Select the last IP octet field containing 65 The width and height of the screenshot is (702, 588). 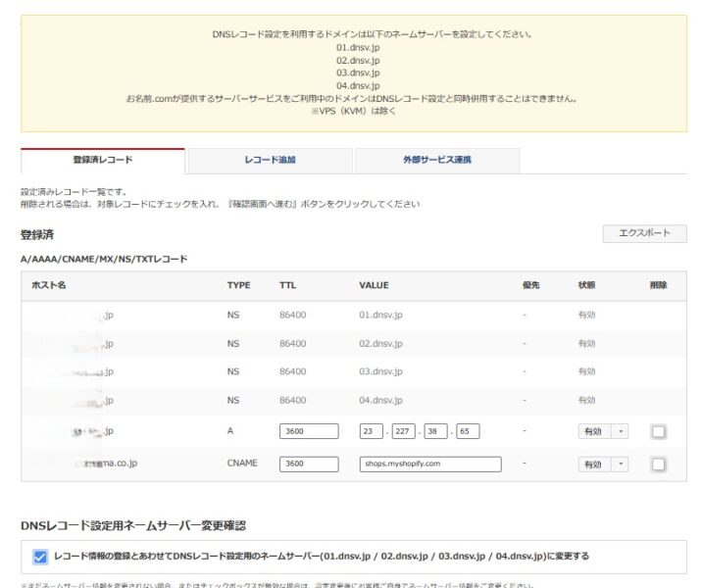click(468, 432)
